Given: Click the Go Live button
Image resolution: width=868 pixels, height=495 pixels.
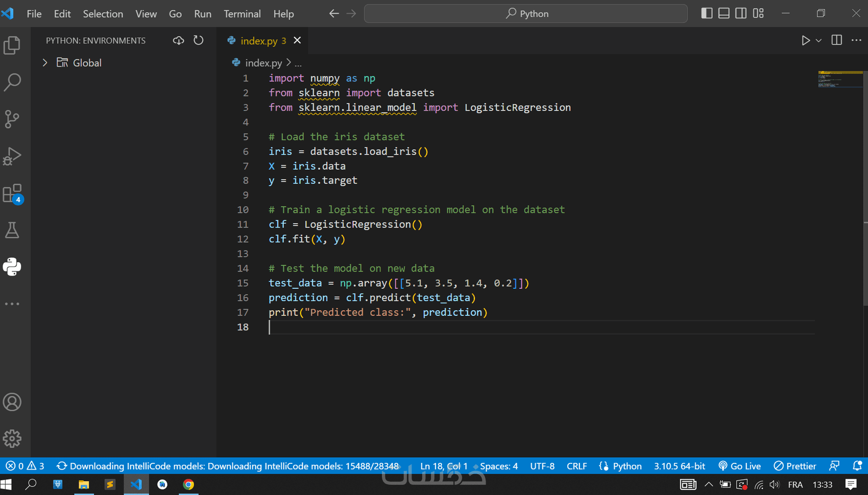Looking at the screenshot, I should (740, 466).
